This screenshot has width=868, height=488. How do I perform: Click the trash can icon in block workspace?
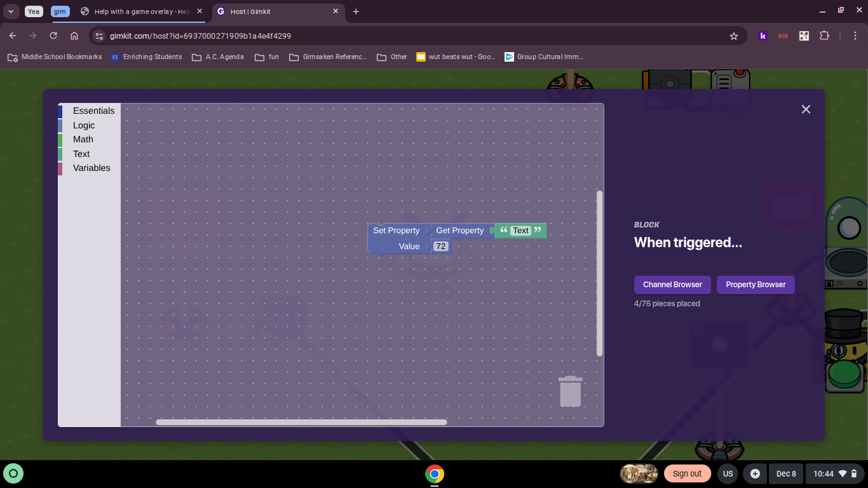pos(570,391)
